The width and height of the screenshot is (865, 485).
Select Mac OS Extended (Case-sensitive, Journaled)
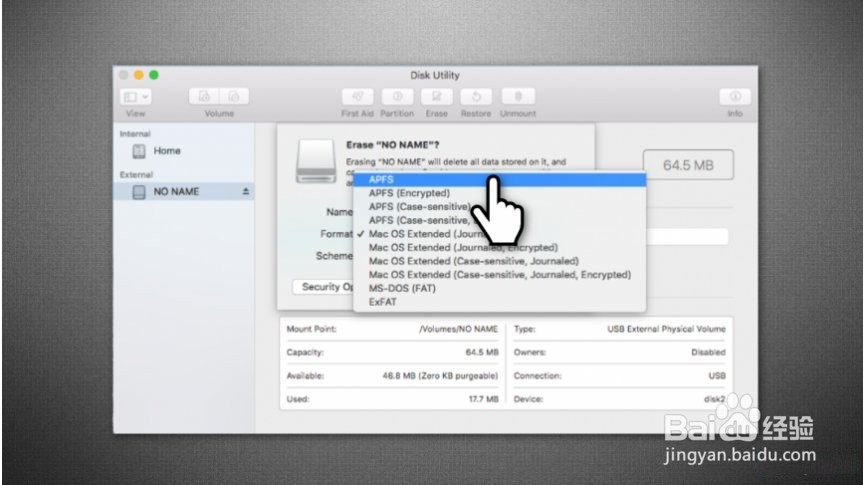[499, 261]
